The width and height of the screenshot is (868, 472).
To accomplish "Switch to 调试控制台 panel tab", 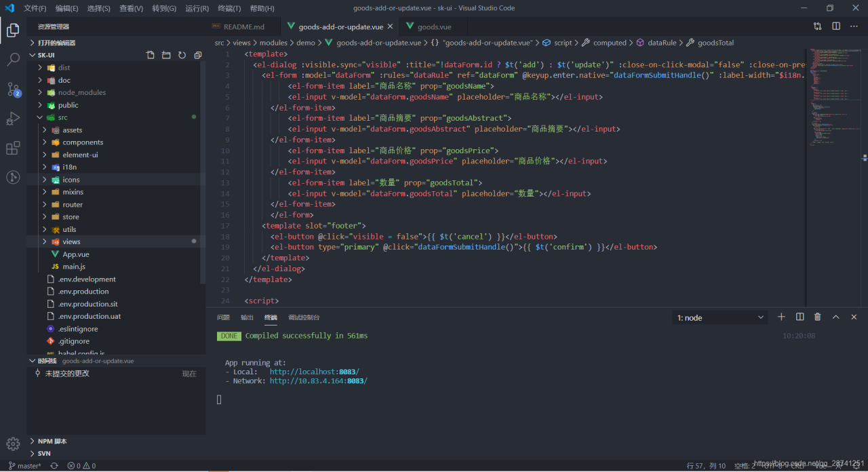I will tap(304, 317).
